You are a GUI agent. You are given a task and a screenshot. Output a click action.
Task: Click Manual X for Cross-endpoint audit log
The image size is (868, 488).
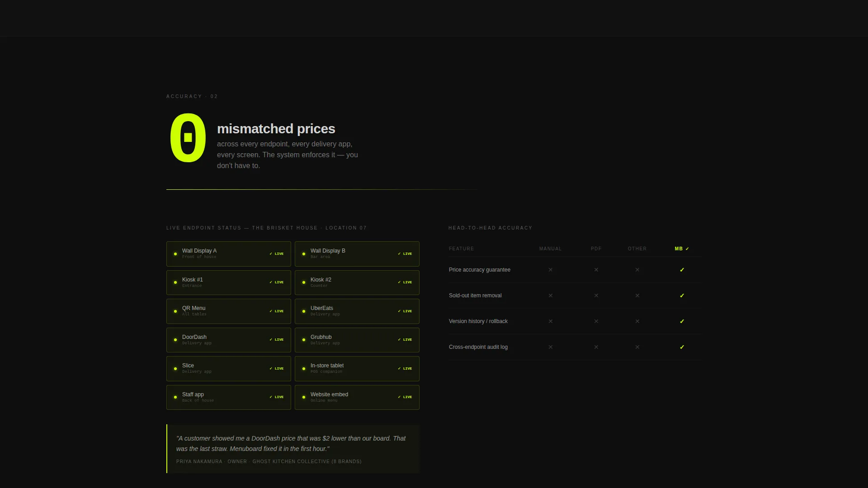tap(551, 347)
